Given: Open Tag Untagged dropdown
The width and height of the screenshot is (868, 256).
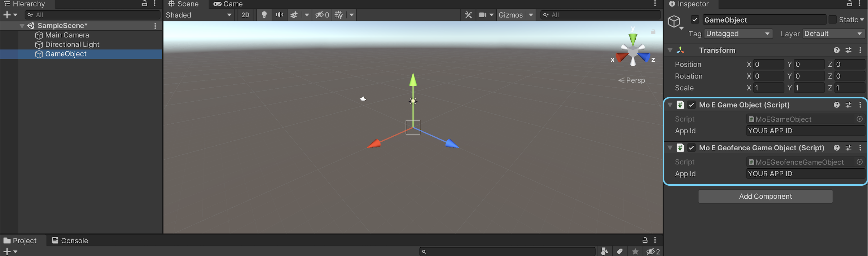Looking at the screenshot, I should click(738, 34).
